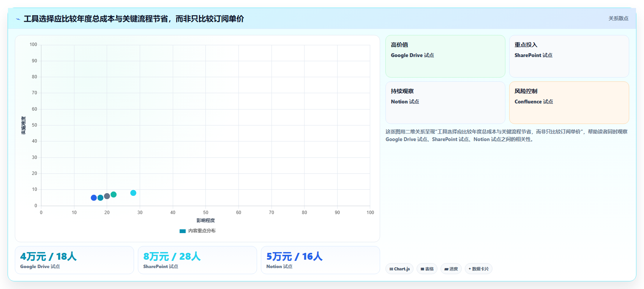Select the gray scatter point

click(x=107, y=196)
